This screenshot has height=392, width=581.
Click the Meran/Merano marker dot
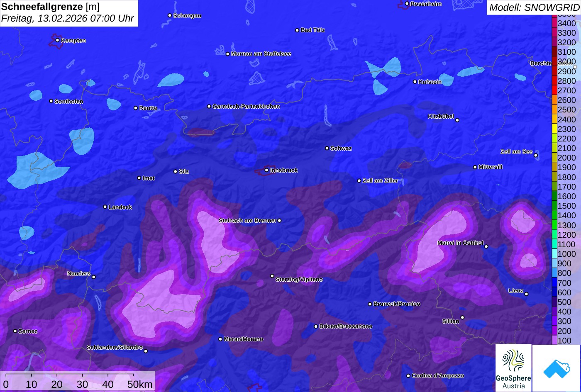click(220, 339)
